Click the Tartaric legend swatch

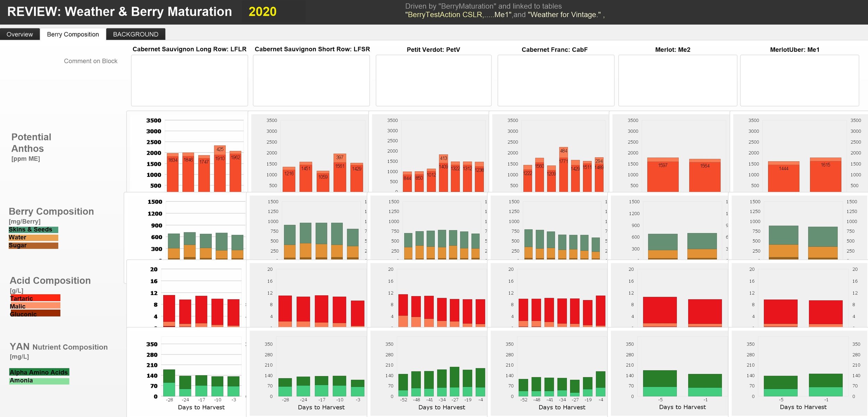point(35,298)
